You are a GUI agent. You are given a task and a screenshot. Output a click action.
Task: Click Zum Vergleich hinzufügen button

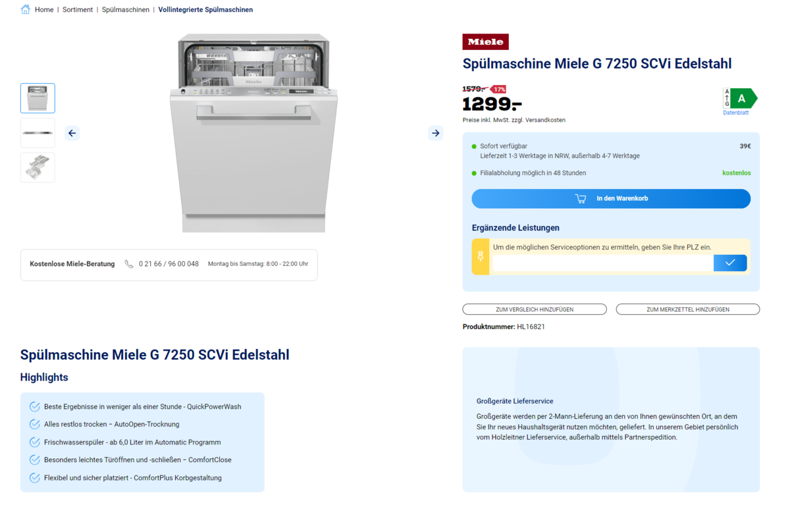(535, 309)
